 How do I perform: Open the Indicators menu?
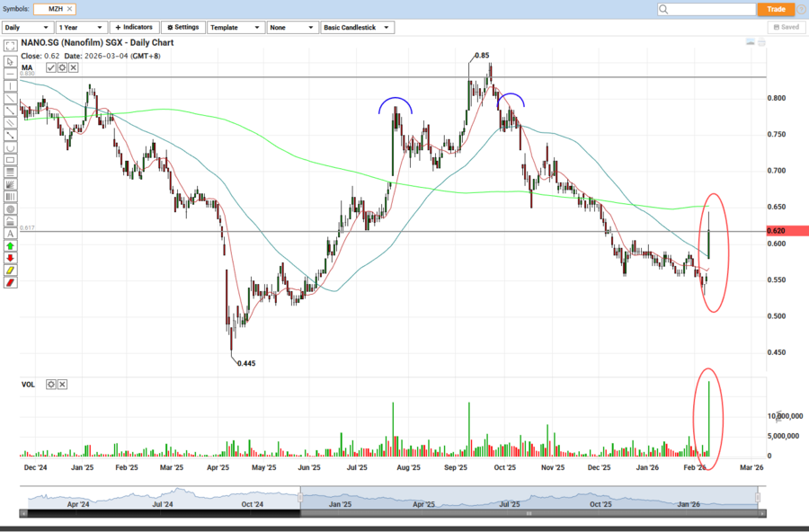click(134, 28)
